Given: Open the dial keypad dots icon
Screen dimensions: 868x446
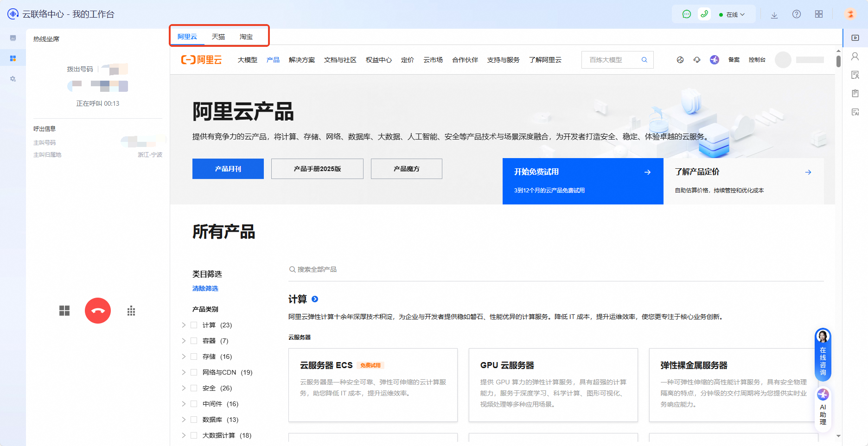Looking at the screenshot, I should pyautogui.click(x=131, y=311).
